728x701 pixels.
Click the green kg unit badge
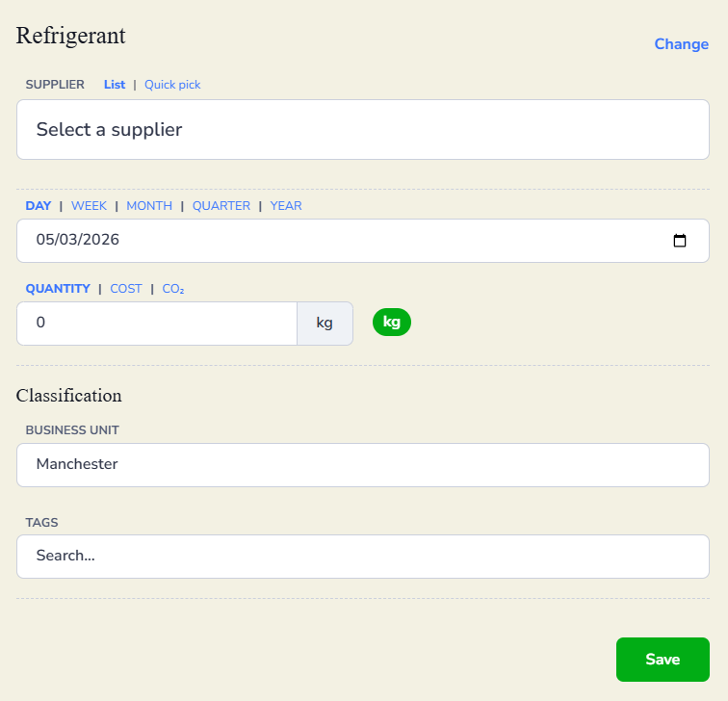(x=392, y=323)
